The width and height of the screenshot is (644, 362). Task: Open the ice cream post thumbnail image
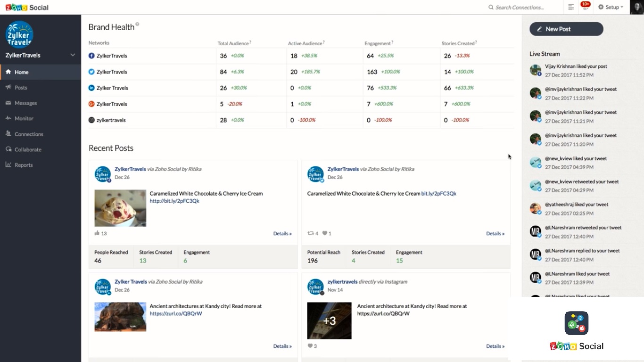click(x=120, y=208)
